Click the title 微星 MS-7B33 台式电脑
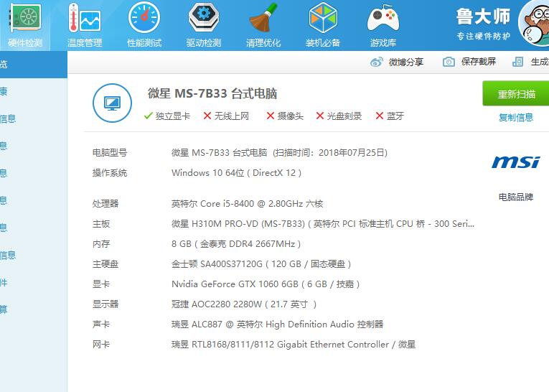The width and height of the screenshot is (549, 392). [x=212, y=93]
